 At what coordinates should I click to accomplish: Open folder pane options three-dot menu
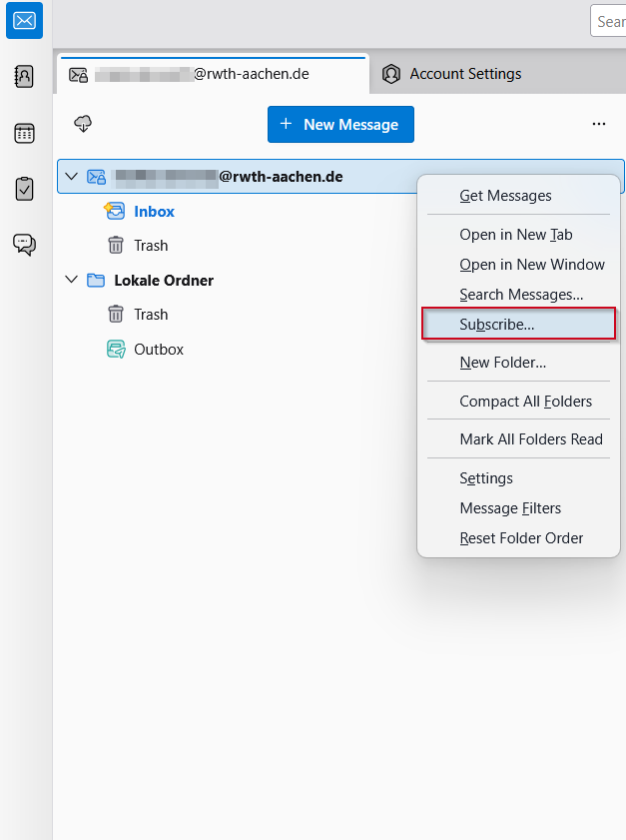point(599,124)
